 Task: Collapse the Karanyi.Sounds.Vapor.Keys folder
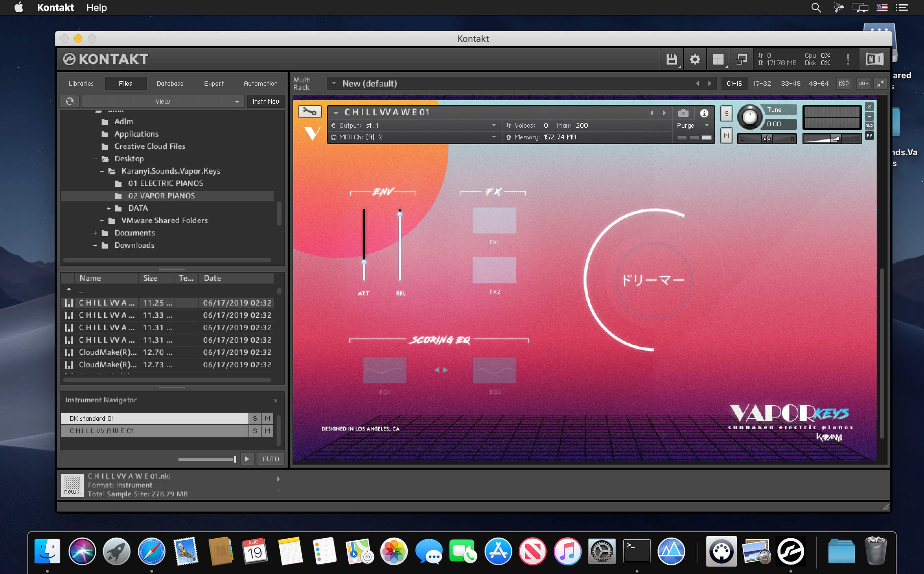pyautogui.click(x=102, y=171)
